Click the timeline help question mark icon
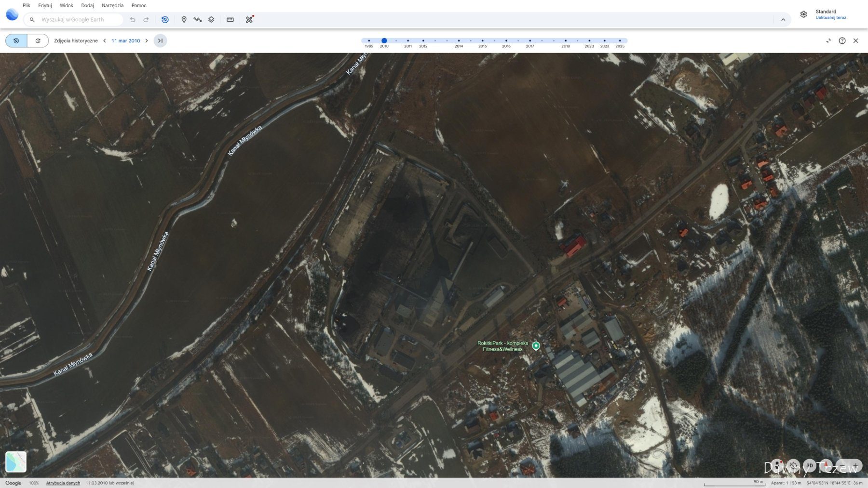The width and height of the screenshot is (868, 488). coord(842,41)
